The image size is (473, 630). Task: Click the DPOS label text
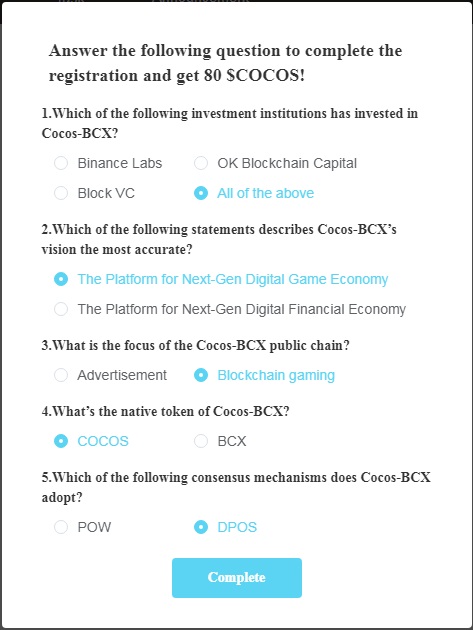[x=237, y=527]
